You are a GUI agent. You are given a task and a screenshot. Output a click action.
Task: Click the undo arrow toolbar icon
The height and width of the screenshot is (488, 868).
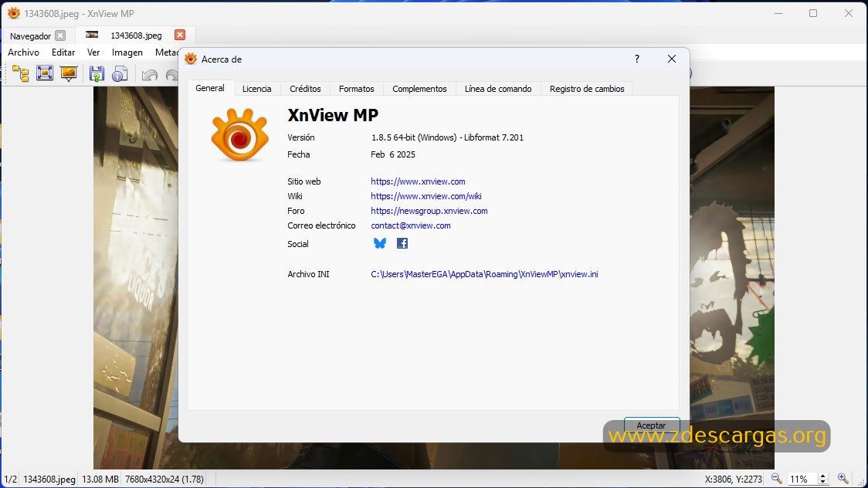pos(150,74)
